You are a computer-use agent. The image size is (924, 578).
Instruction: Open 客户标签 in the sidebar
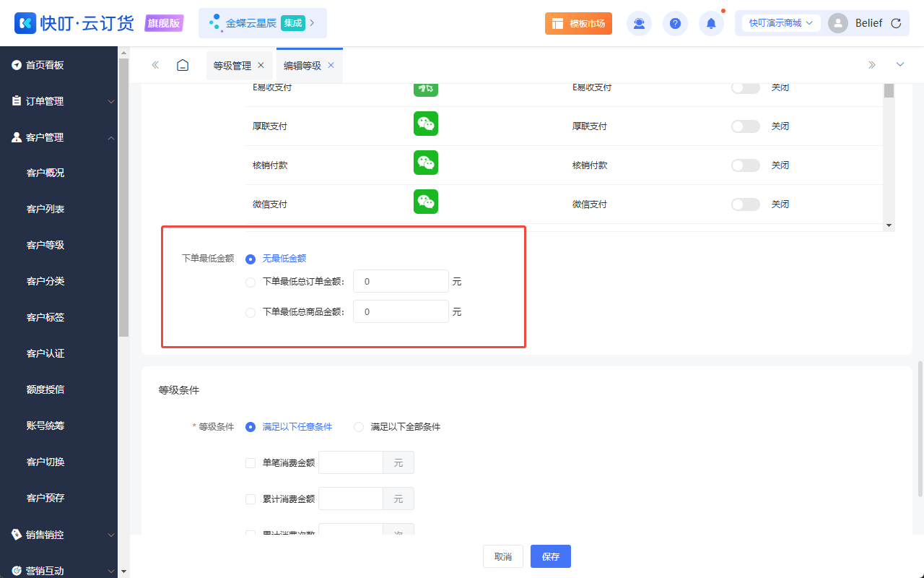click(45, 318)
